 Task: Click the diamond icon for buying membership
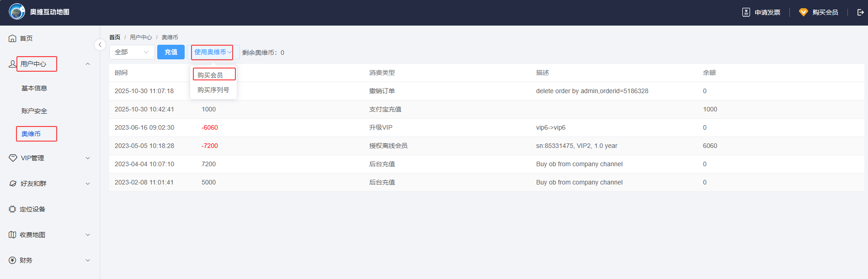coord(803,12)
